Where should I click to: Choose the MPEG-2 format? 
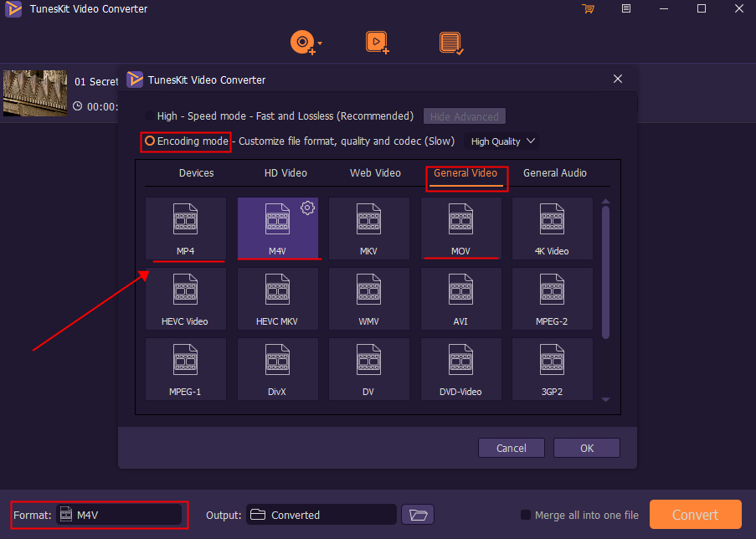552,299
